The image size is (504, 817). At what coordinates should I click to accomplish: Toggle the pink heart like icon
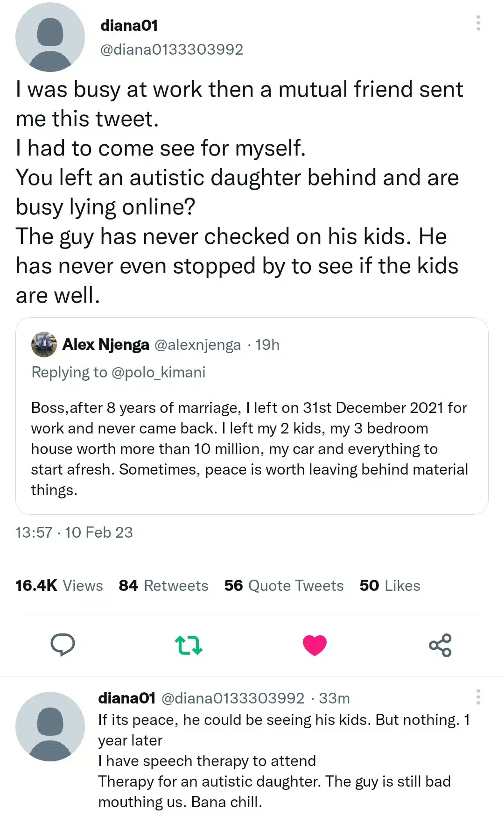pyautogui.click(x=315, y=645)
